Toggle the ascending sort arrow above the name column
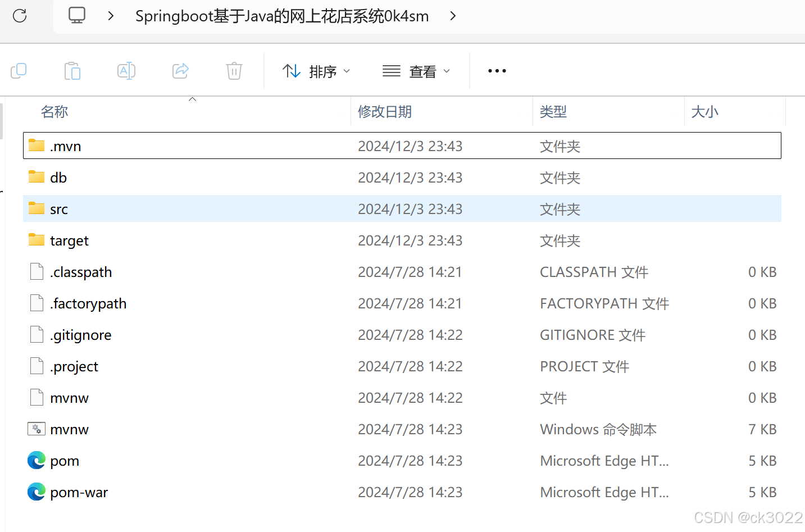Screen dimensions: 805x532 tap(192, 98)
